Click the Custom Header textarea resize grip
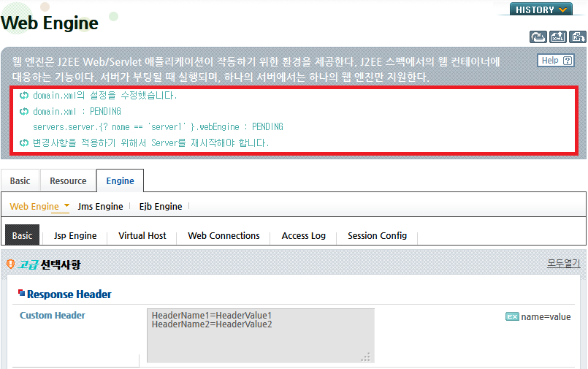 pos(366,357)
